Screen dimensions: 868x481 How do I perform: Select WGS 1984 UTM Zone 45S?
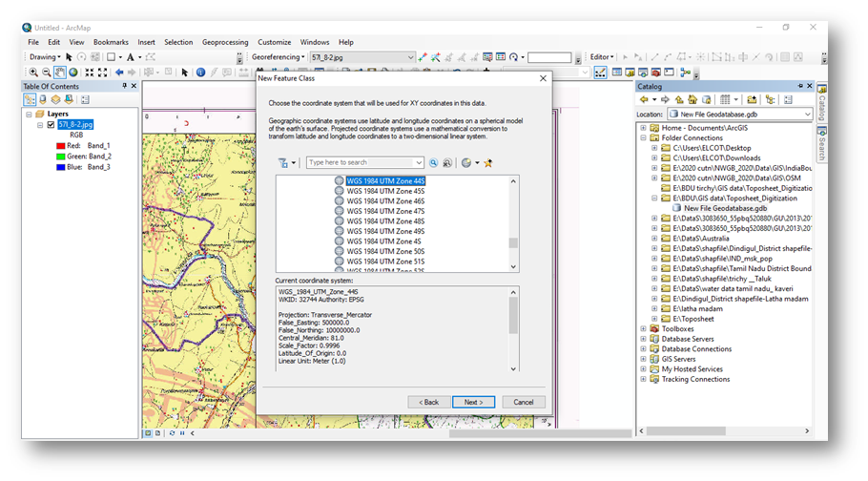[385, 191]
